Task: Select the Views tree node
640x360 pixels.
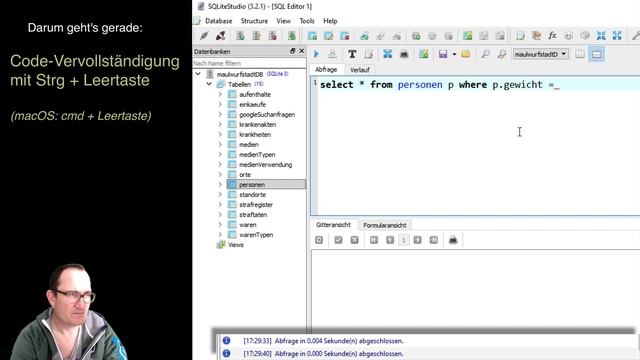Action: point(236,245)
